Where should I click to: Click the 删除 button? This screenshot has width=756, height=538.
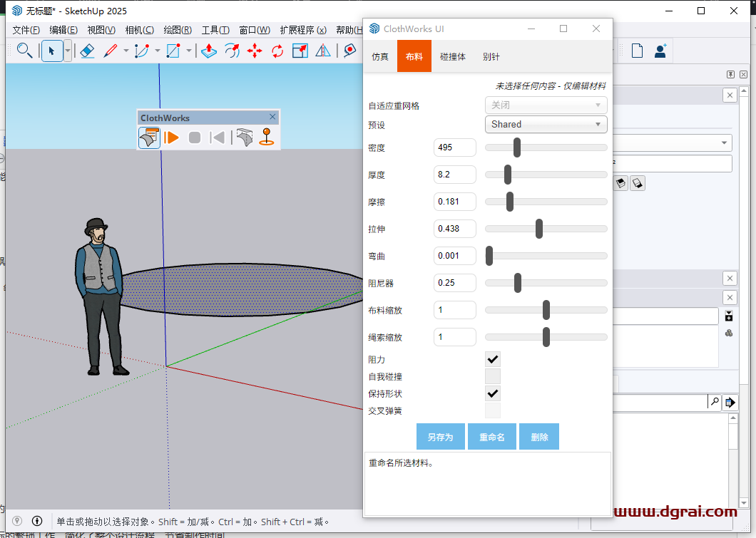pos(539,437)
